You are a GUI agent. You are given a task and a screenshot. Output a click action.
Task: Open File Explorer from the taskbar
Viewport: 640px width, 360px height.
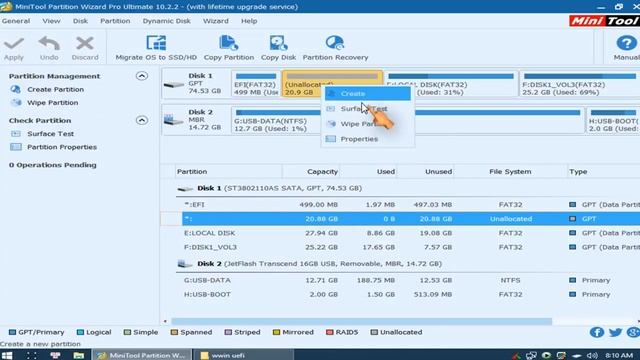[x=78, y=355]
